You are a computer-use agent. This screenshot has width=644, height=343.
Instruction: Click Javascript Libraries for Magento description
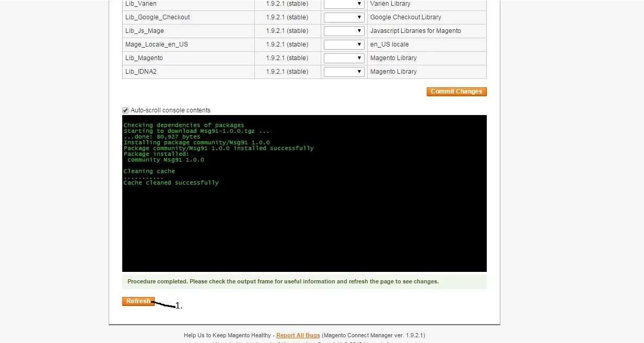tap(416, 31)
